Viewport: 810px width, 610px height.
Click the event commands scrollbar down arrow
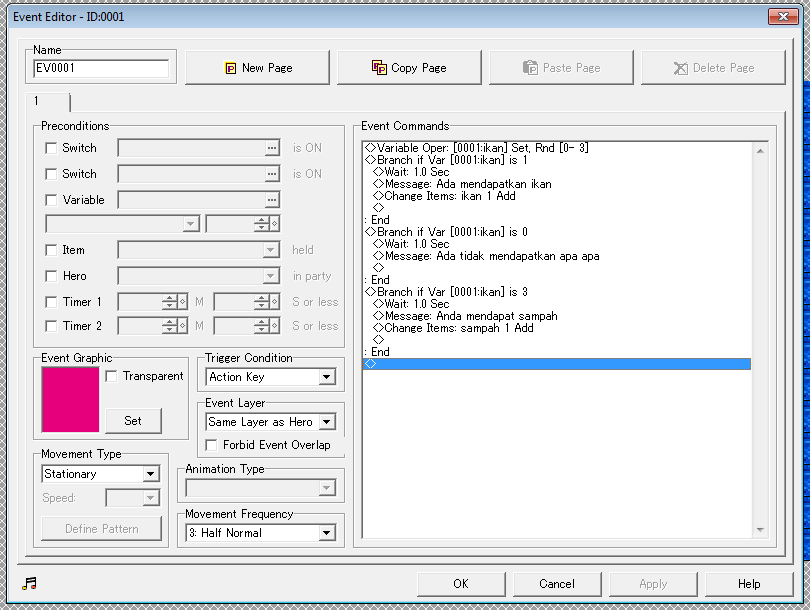click(x=760, y=530)
